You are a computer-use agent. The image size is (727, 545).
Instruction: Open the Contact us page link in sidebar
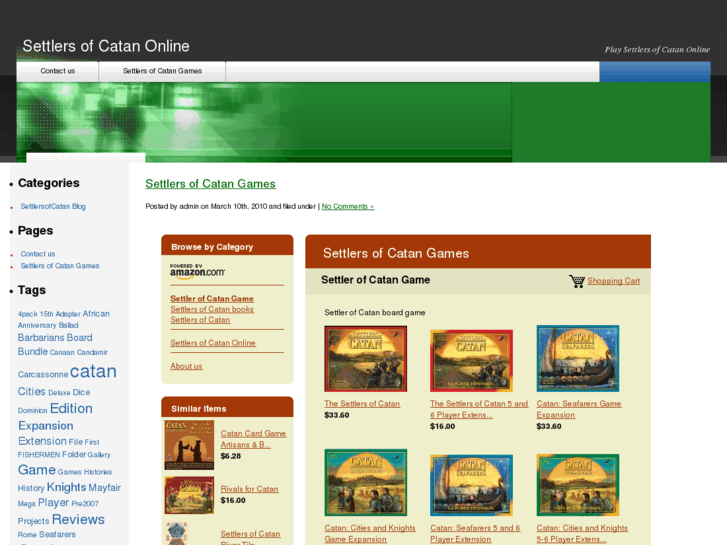[x=38, y=254]
